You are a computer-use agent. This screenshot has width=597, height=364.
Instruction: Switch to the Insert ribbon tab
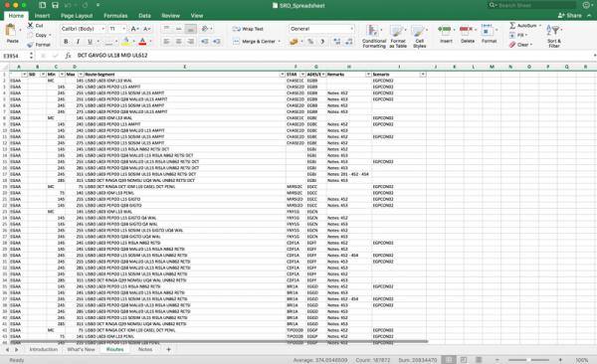coord(42,16)
